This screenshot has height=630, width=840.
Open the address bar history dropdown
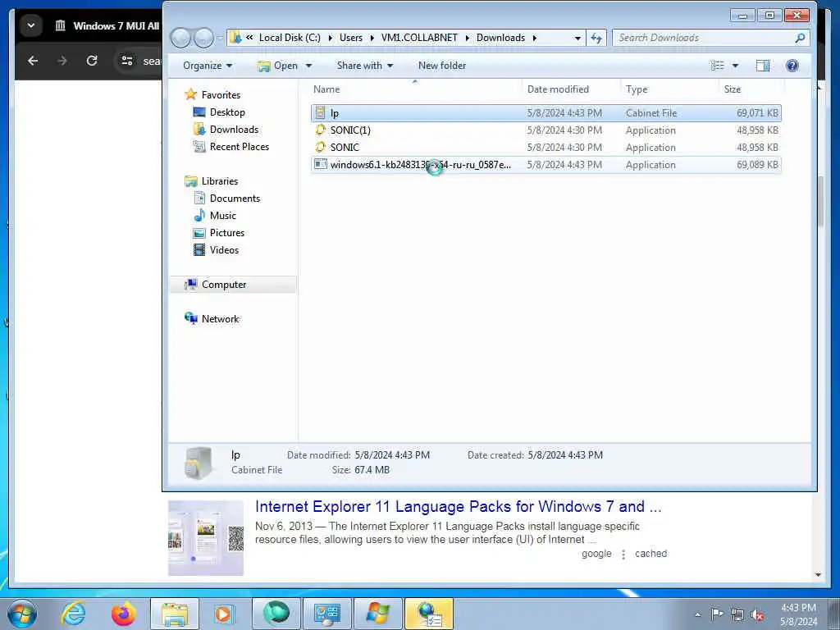(577, 38)
